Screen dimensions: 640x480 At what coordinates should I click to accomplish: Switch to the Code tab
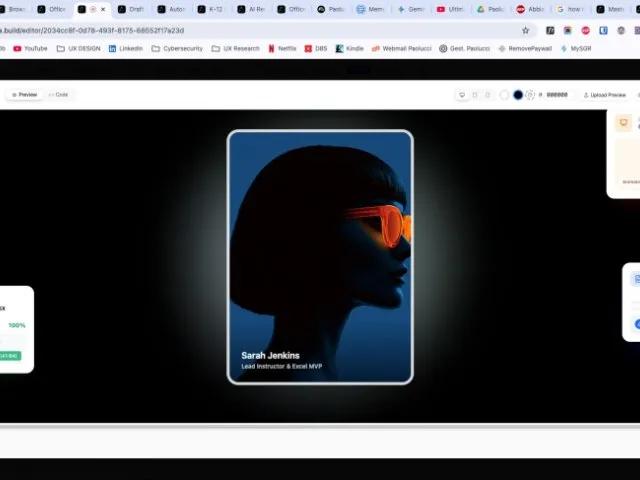coord(58,95)
